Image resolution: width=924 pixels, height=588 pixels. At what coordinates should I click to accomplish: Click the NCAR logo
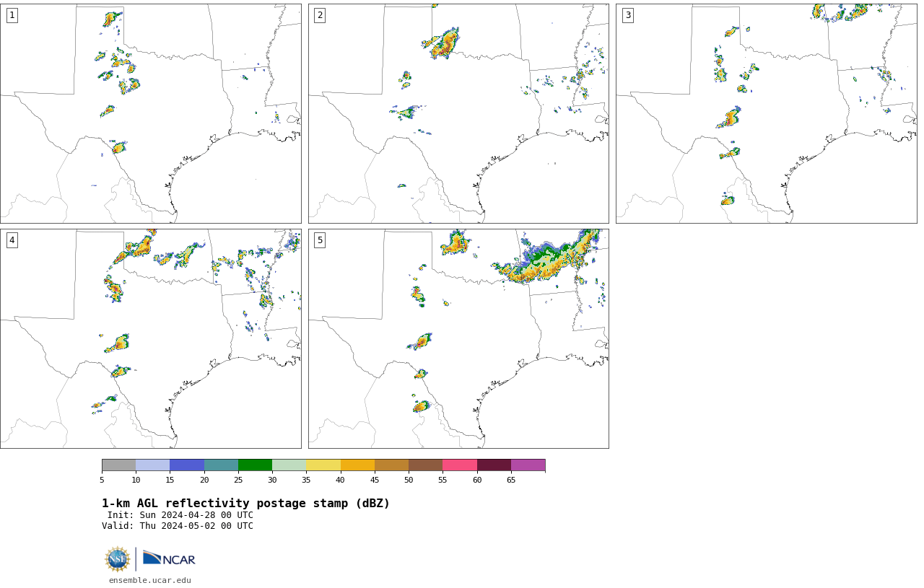[169, 558]
